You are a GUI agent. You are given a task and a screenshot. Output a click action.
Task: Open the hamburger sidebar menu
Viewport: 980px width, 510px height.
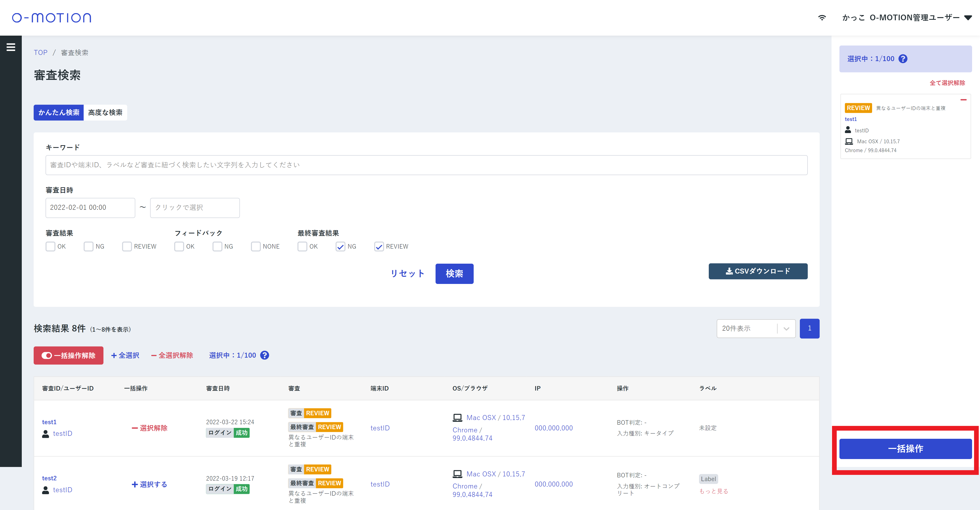[x=11, y=47]
